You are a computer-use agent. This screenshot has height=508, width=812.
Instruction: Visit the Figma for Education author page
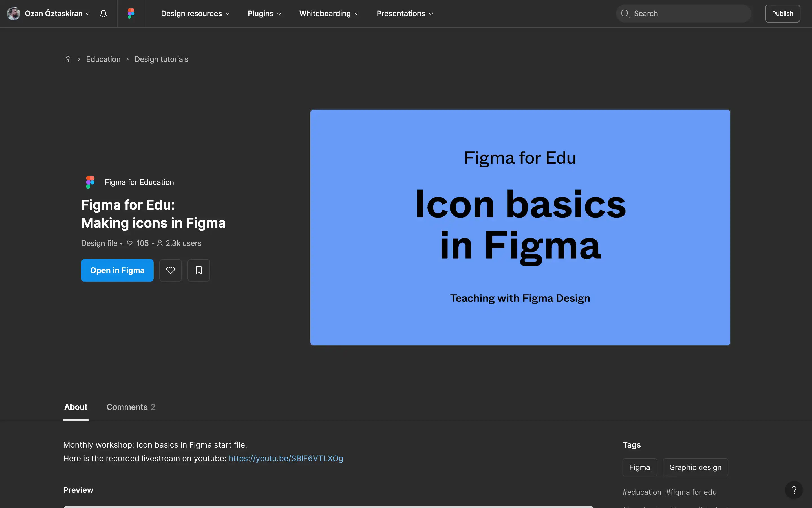click(x=139, y=182)
